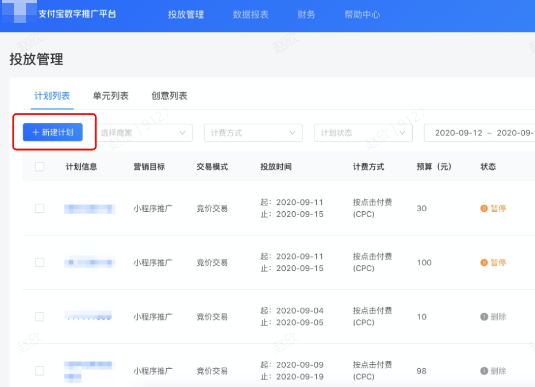535x387 pixels.
Task: Click the 投放时间 column header
Action: [276, 167]
